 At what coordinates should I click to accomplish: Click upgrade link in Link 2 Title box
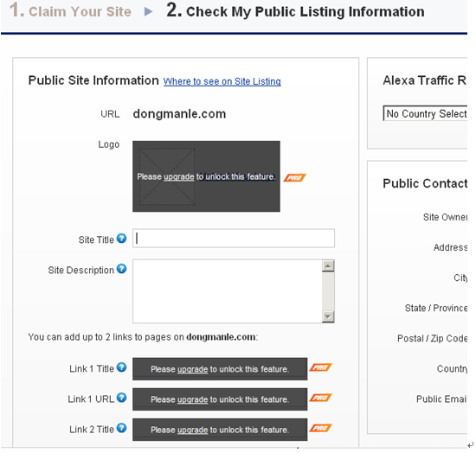click(192, 430)
